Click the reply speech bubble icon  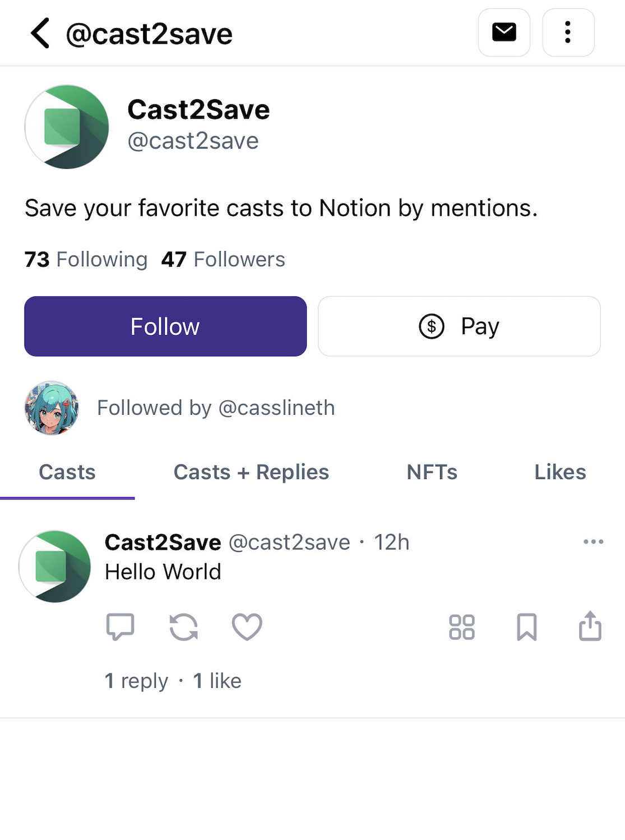click(120, 626)
